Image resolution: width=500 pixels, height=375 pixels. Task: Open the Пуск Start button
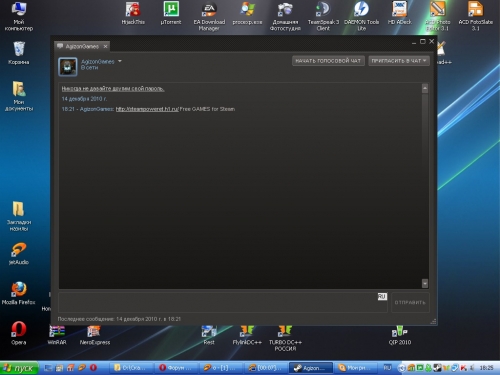(x=19, y=368)
